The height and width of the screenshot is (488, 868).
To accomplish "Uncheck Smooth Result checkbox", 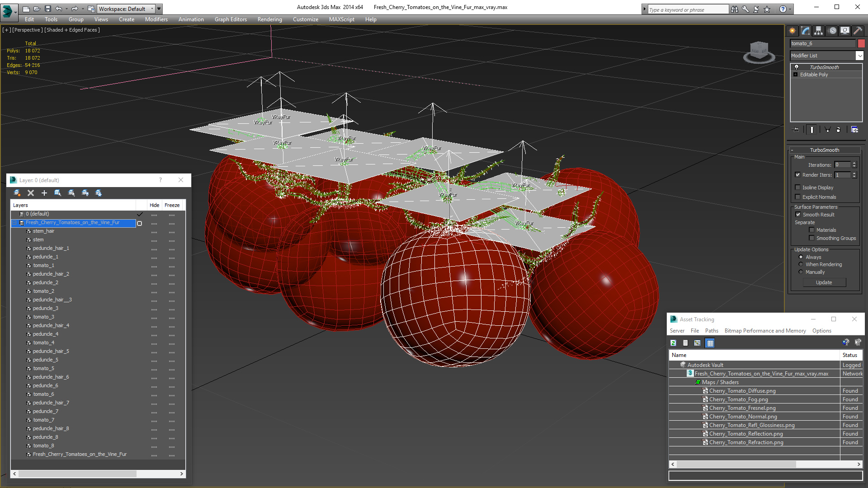I will (x=798, y=215).
